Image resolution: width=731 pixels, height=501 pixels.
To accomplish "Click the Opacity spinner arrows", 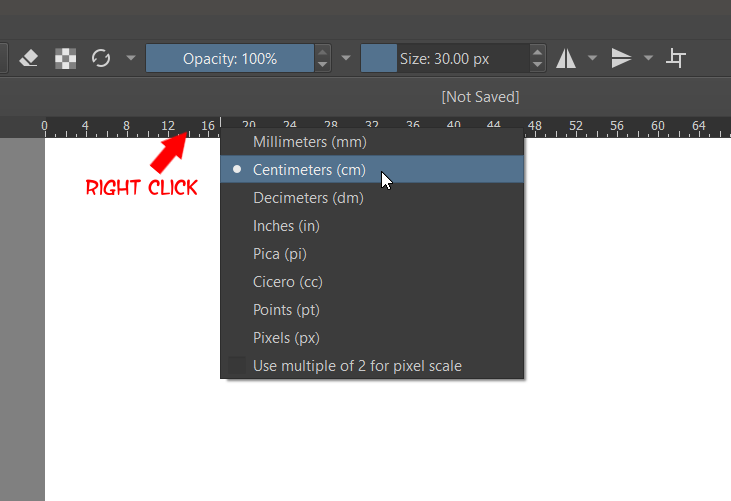I will coord(322,58).
